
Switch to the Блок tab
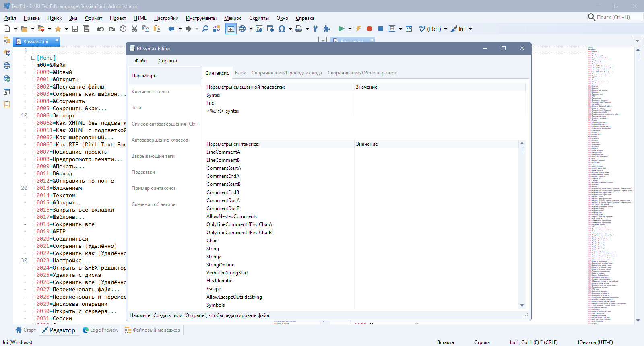click(240, 73)
